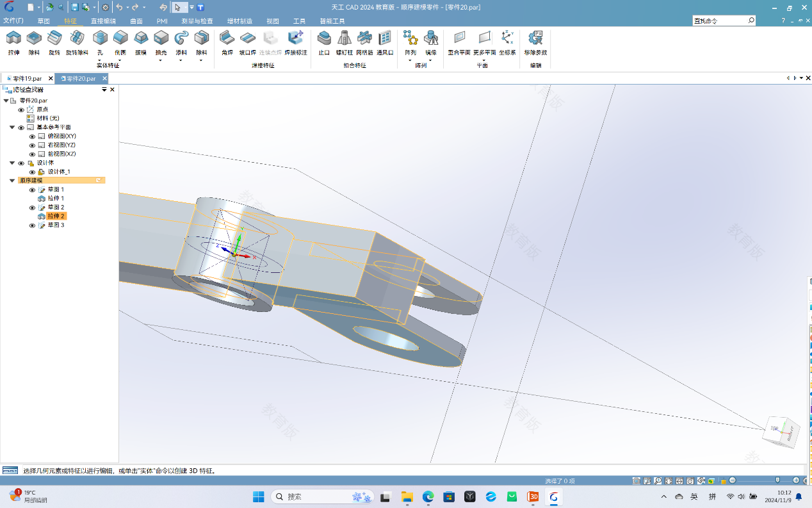Toggle visibility eye for 设计体_1
This screenshot has height=508, width=812.
tap(33, 172)
